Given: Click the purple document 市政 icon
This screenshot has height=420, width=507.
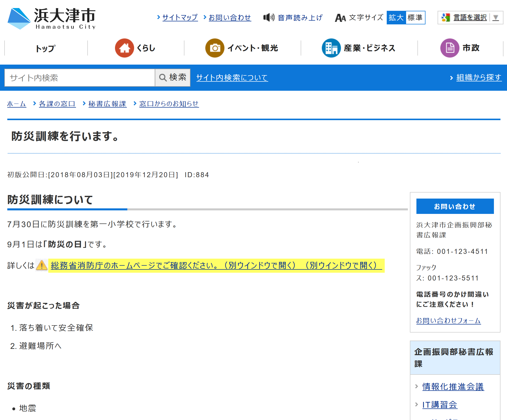Looking at the screenshot, I should click(x=450, y=48).
